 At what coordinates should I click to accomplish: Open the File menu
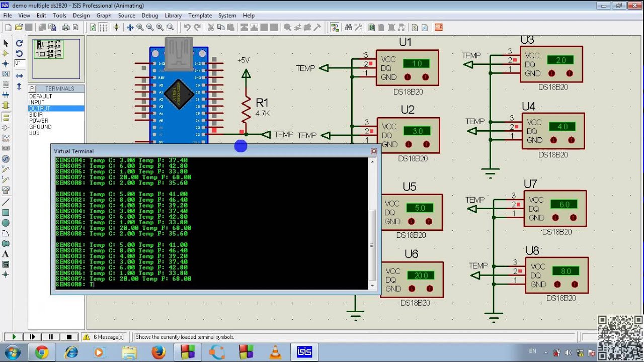coord(8,16)
